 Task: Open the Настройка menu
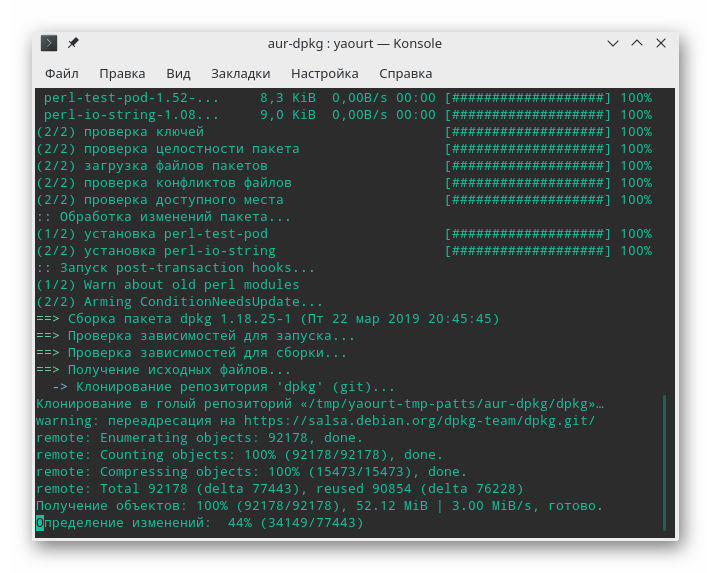coord(325,74)
